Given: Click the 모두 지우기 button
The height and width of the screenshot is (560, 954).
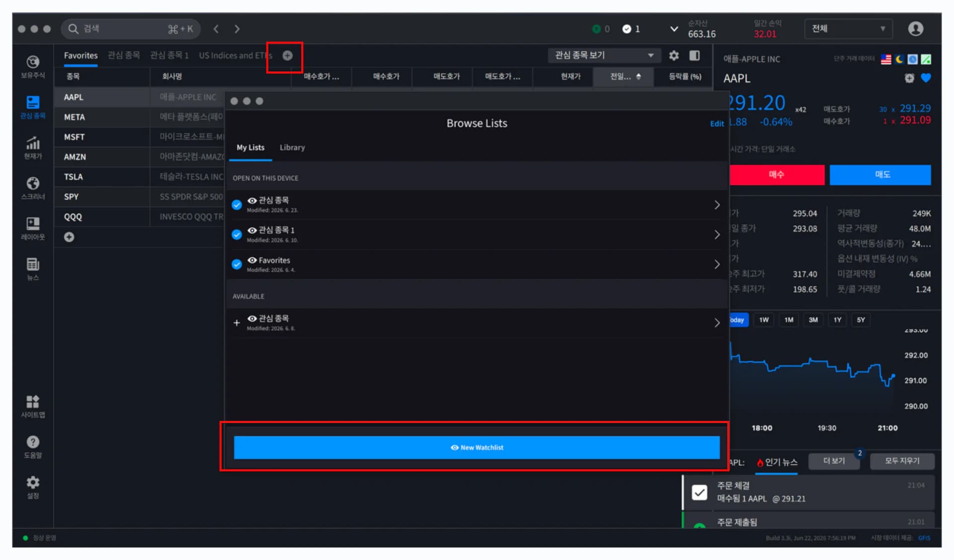Looking at the screenshot, I should 902,461.
